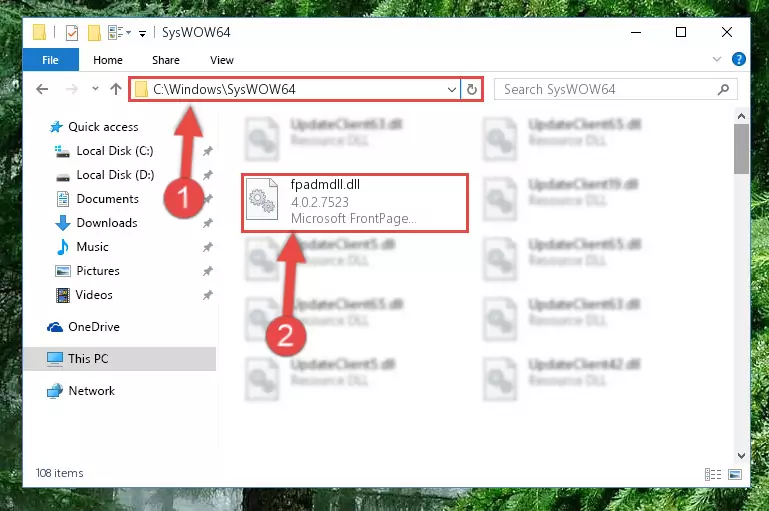769x511 pixels.
Task: Click the Music note icon in sidebar
Action: 62,247
